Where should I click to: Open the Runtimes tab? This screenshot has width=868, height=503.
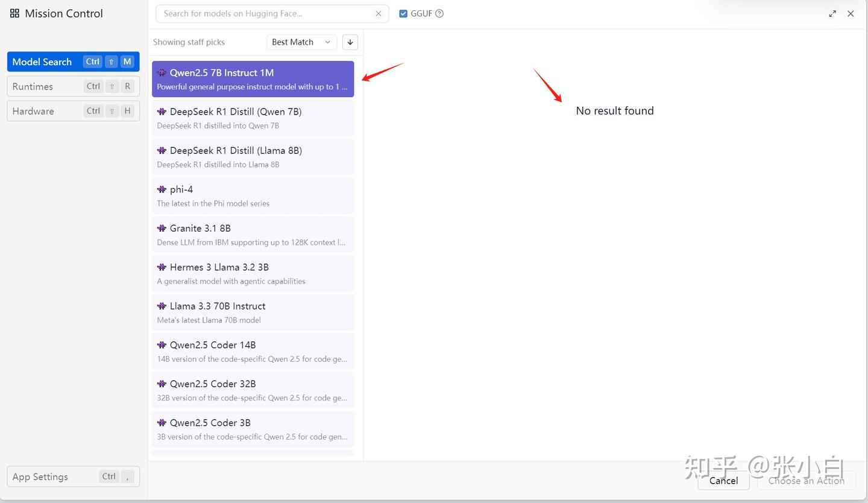tap(73, 86)
